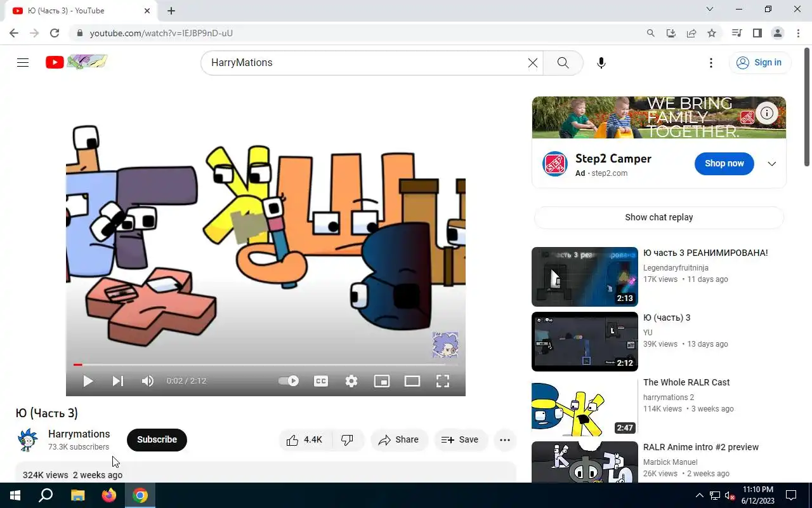Open channel watermark in video corner

445,345
